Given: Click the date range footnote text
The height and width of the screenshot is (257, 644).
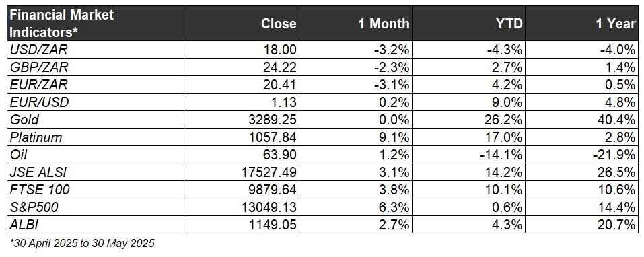Looking at the screenshot, I should [82, 243].
